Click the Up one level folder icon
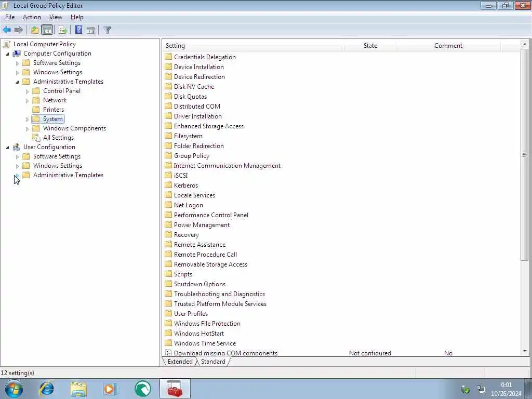Viewport: 532px width, 399px height. coord(35,30)
